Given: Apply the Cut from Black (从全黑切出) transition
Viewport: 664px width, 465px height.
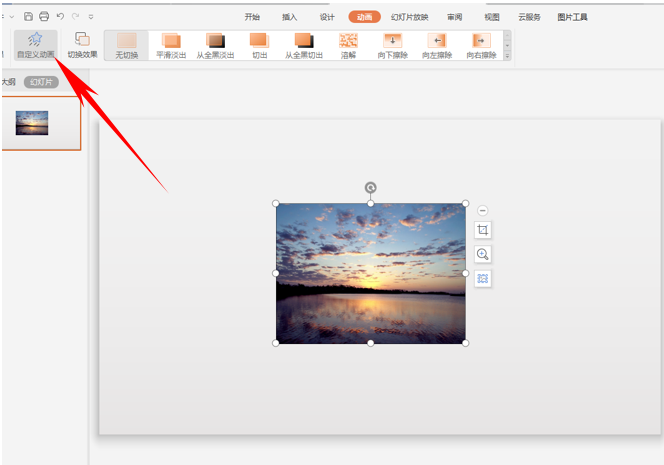Looking at the screenshot, I should pos(304,46).
